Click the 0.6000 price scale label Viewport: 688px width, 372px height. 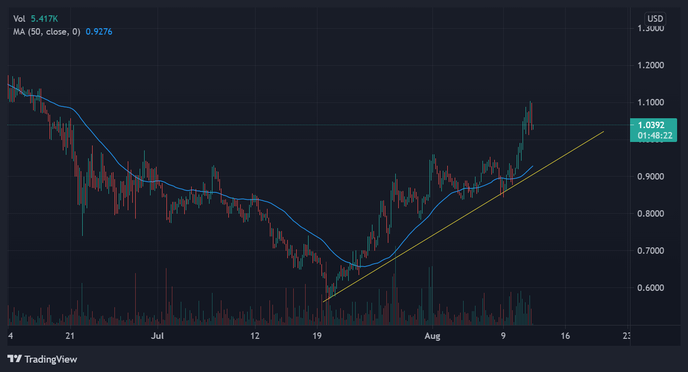pyautogui.click(x=651, y=288)
